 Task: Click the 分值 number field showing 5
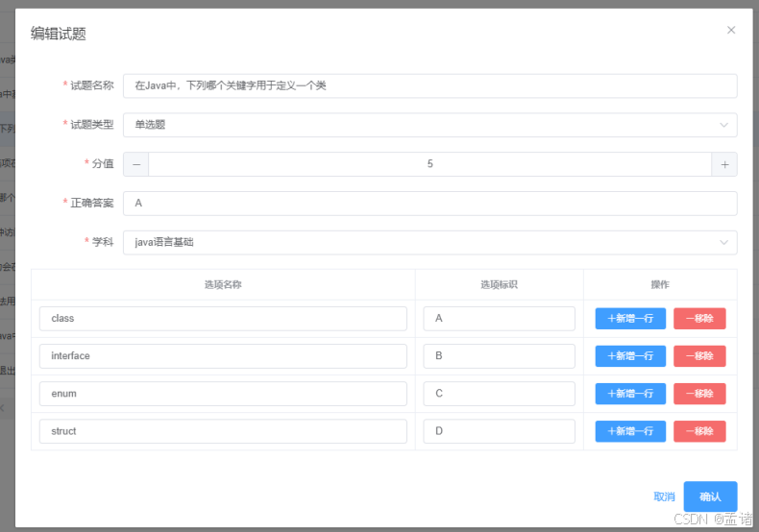(429, 164)
